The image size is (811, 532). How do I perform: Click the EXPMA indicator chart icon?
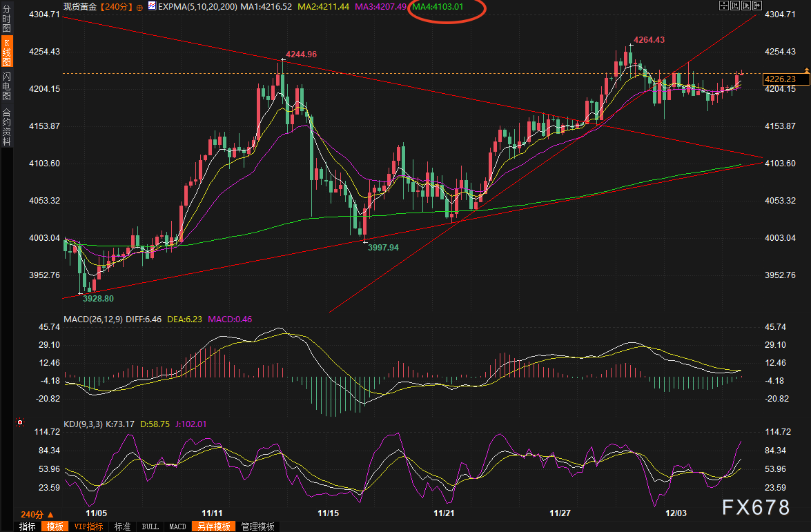coord(152,6)
